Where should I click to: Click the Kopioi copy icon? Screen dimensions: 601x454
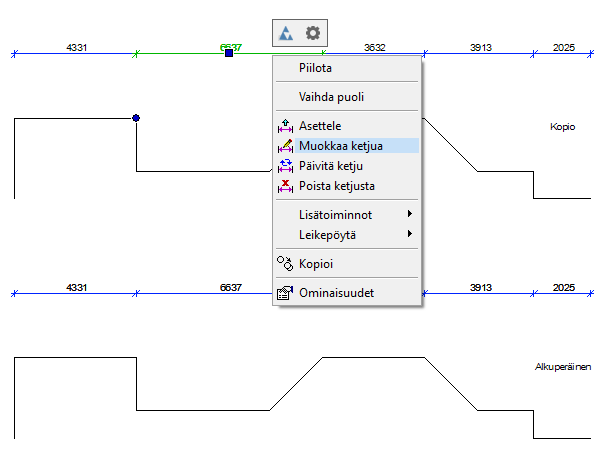click(283, 264)
